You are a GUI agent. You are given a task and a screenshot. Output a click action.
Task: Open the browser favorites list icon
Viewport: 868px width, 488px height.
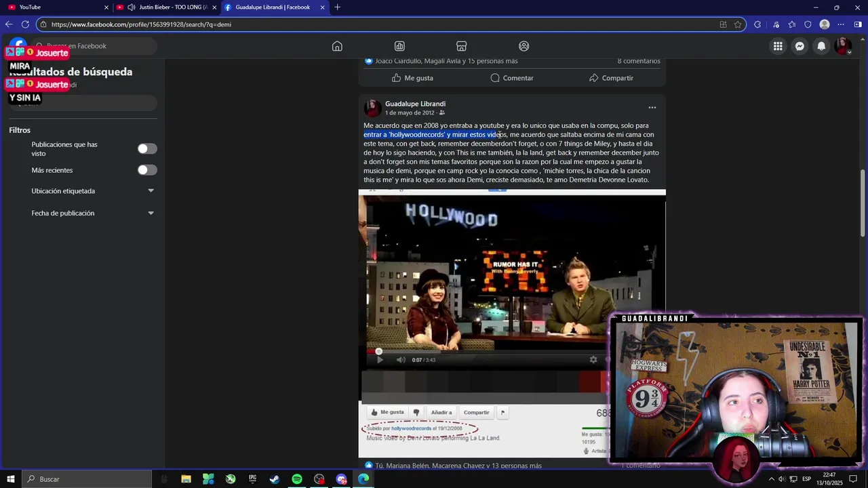tap(792, 24)
